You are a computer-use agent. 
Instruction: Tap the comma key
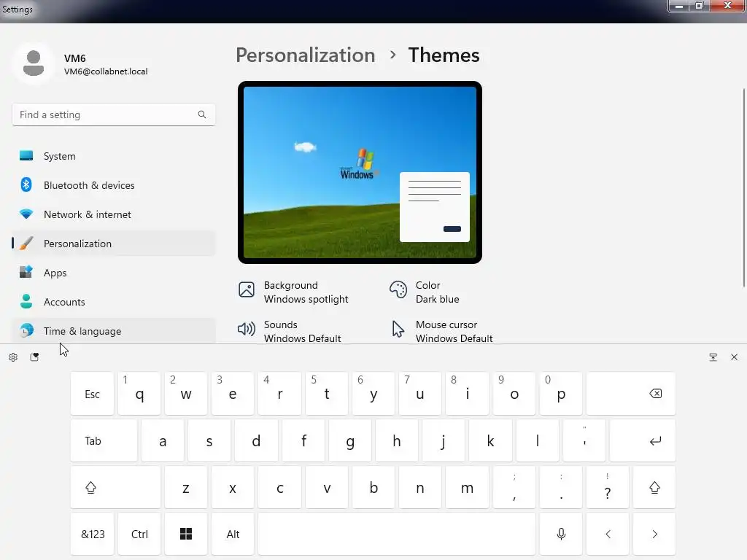coord(514,487)
